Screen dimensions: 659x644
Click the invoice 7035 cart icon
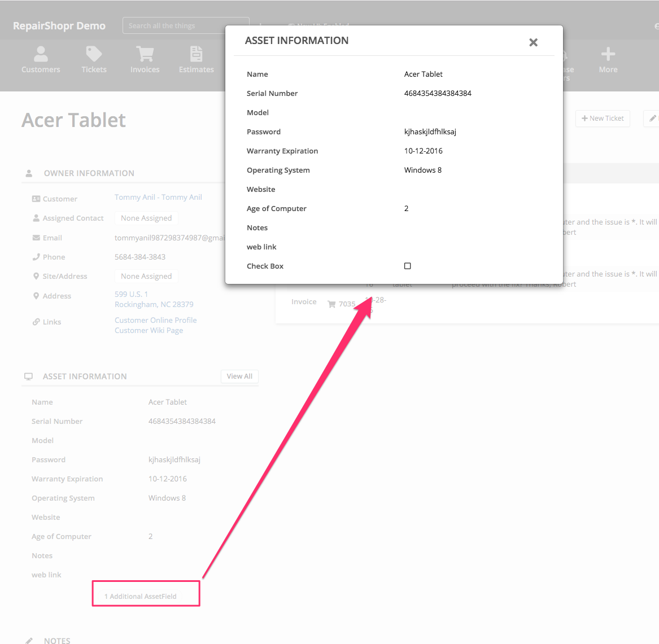331,304
